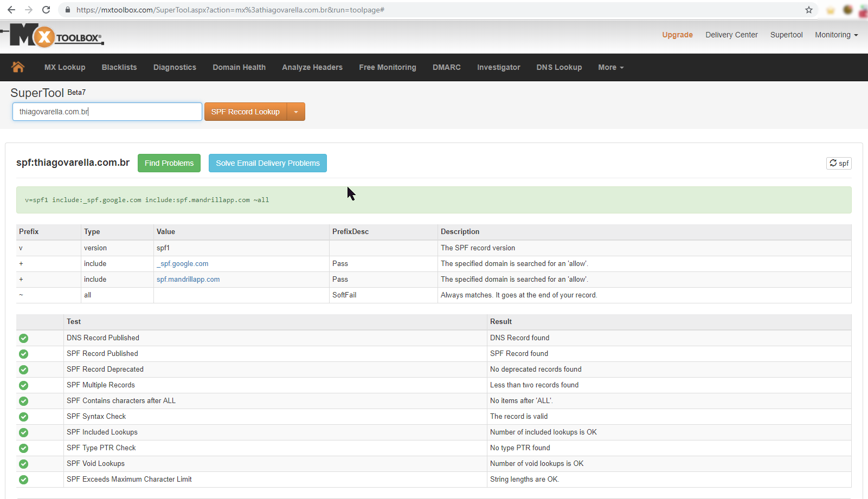This screenshot has height=499, width=868.
Task: Click the 'No deprecated records found' result
Action: 536,370
